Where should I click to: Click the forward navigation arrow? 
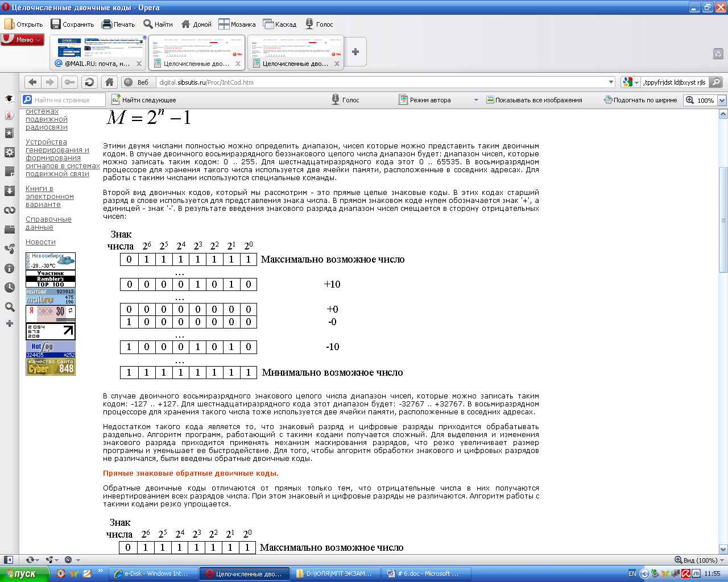[x=50, y=82]
